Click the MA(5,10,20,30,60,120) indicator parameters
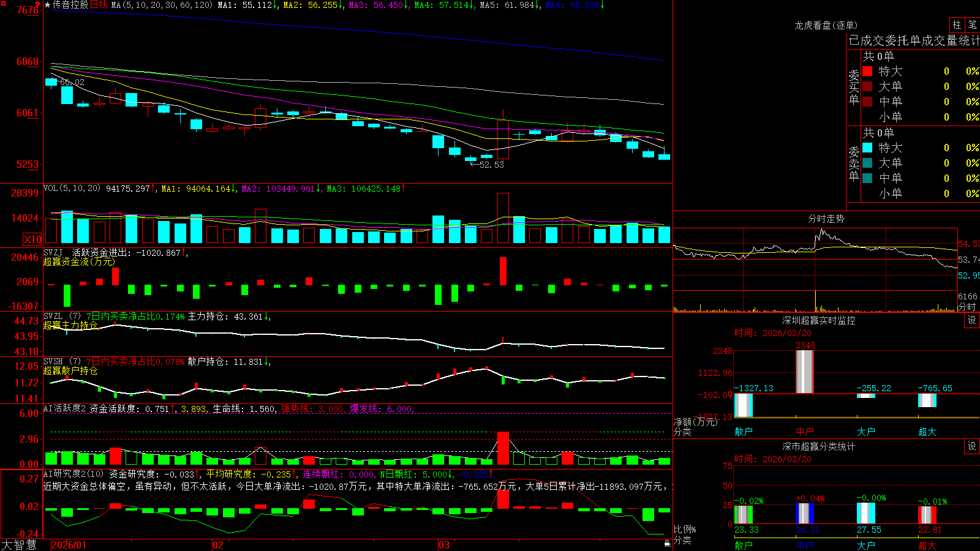This screenshot has height=551, width=980. pos(162,5)
